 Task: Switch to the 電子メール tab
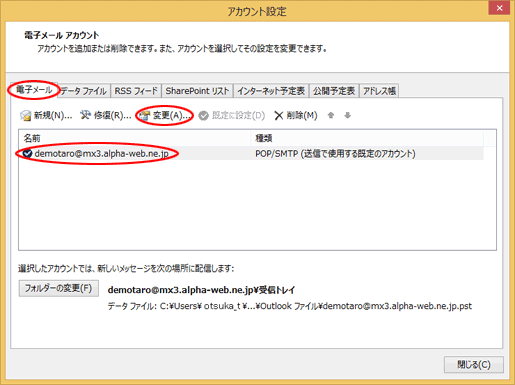34,90
